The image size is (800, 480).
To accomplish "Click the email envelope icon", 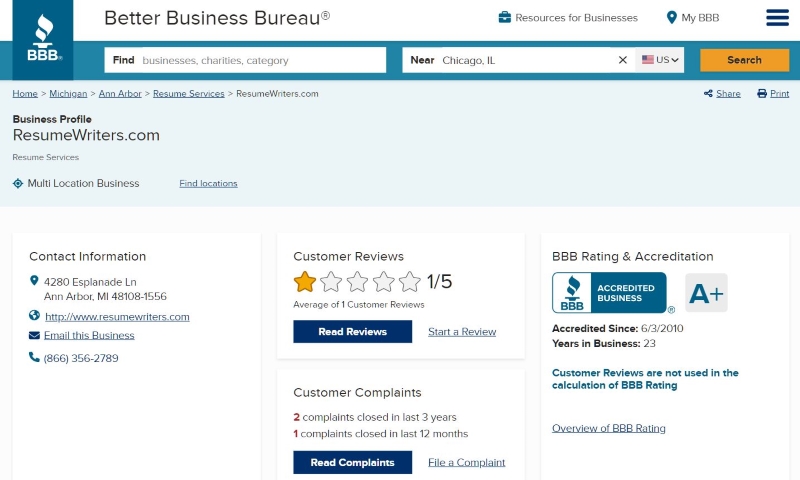I will click(x=34, y=335).
